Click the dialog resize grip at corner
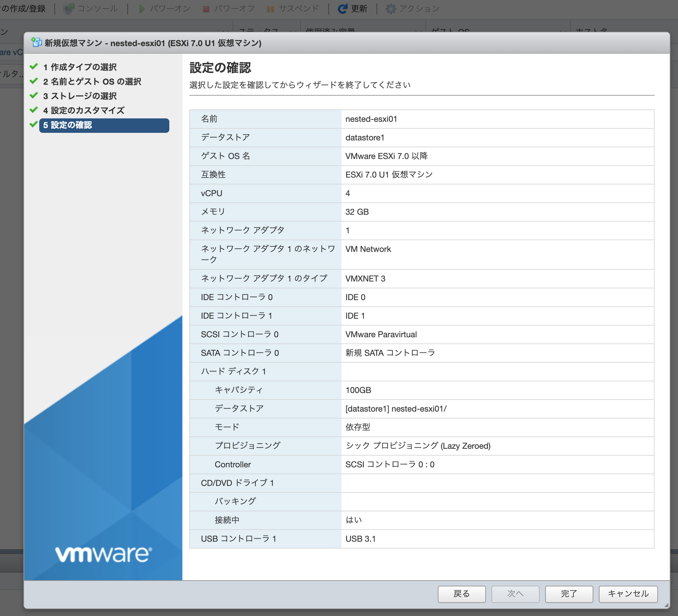The height and width of the screenshot is (616, 678). (x=666, y=605)
